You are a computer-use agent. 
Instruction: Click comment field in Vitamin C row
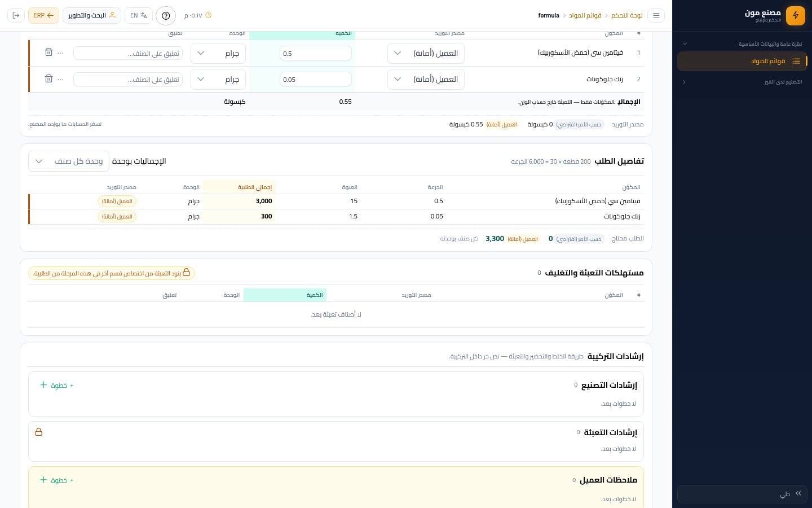pyautogui.click(x=128, y=53)
